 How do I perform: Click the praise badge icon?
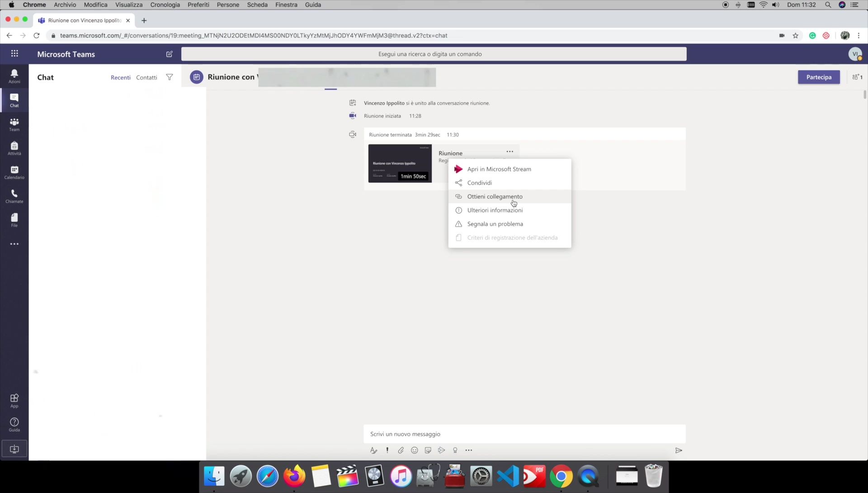point(455,450)
